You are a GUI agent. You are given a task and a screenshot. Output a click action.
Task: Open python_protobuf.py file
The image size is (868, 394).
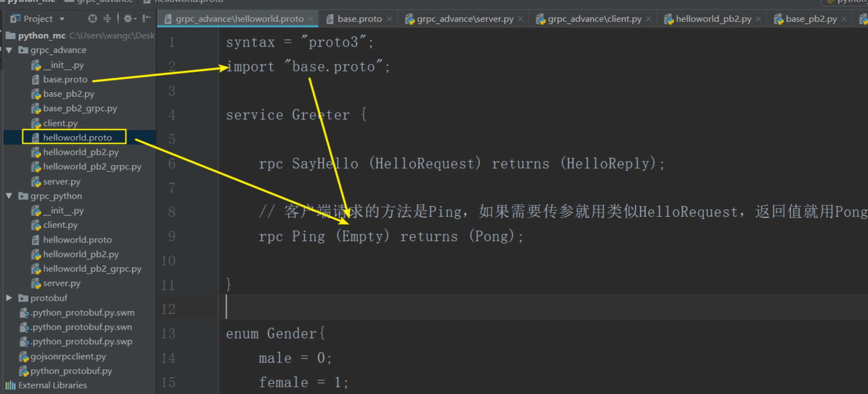[x=71, y=371]
